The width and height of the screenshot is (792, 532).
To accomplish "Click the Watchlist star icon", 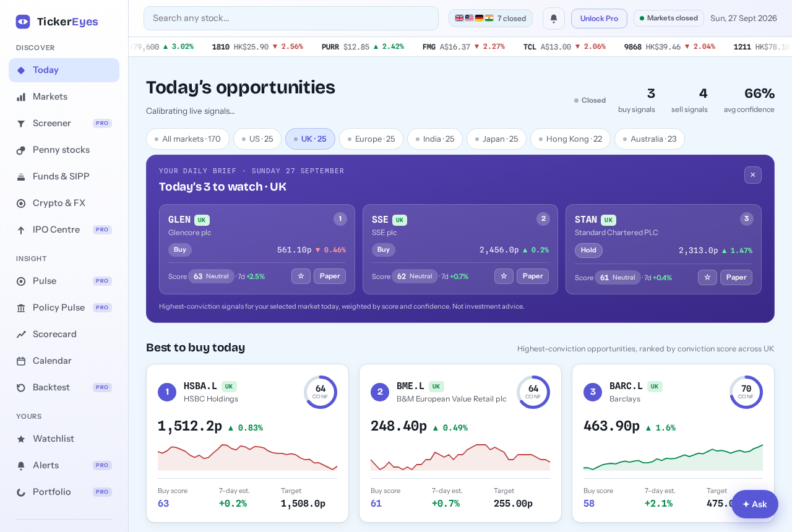I will click(x=21, y=439).
